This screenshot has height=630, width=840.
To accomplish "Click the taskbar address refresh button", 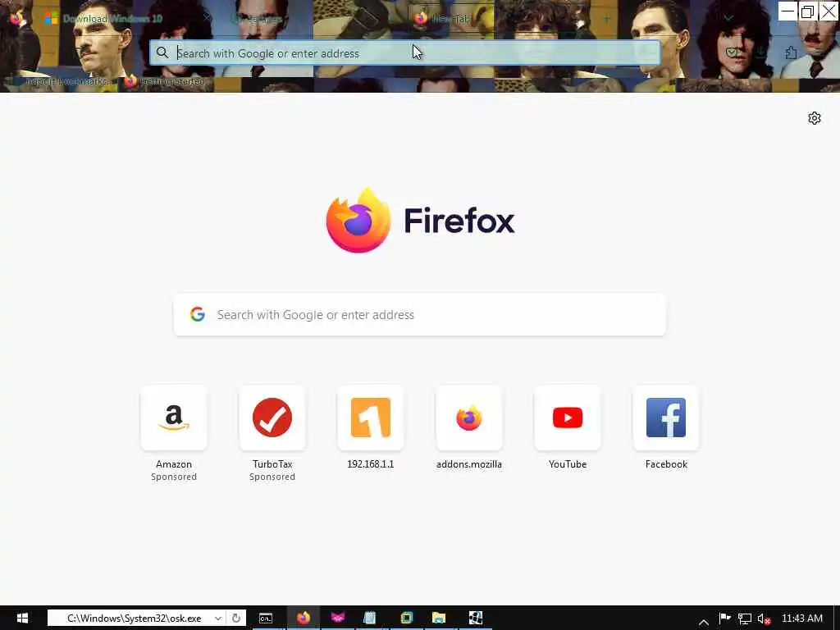I will [x=235, y=619].
